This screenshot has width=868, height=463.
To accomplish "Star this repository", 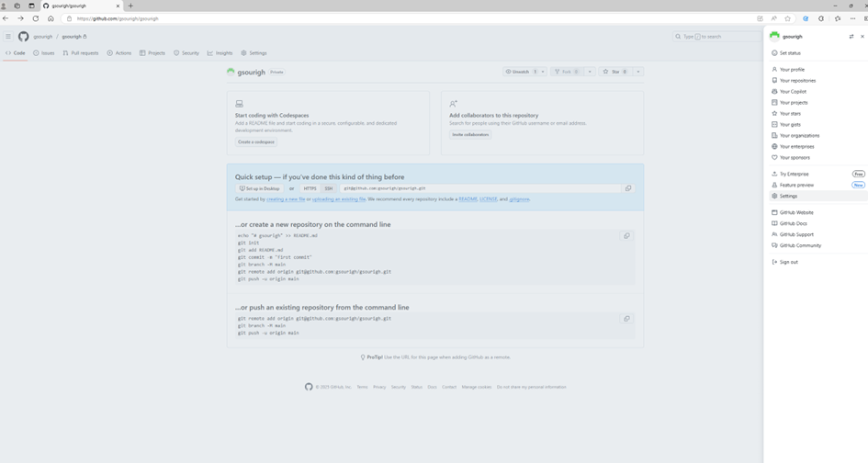I will click(x=614, y=72).
